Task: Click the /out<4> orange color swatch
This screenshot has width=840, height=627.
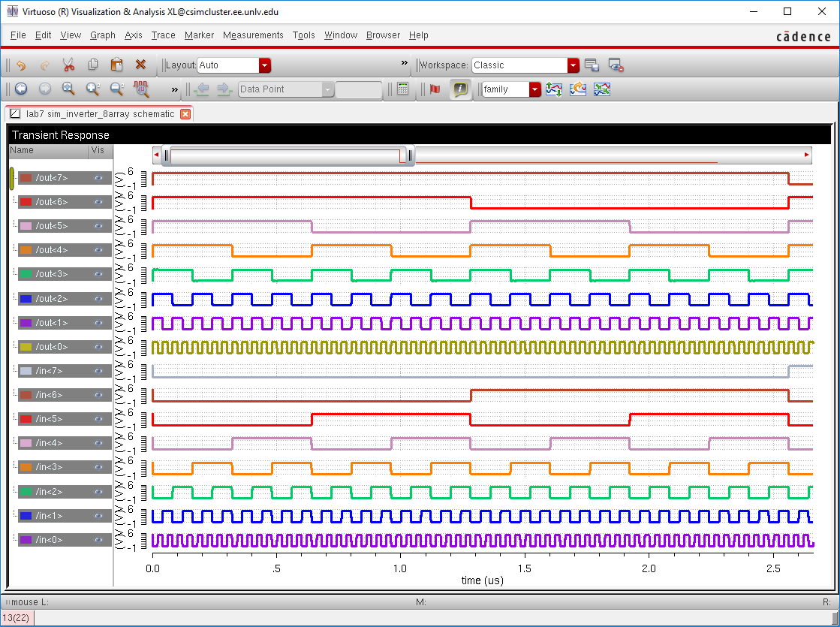Action: click(26, 250)
